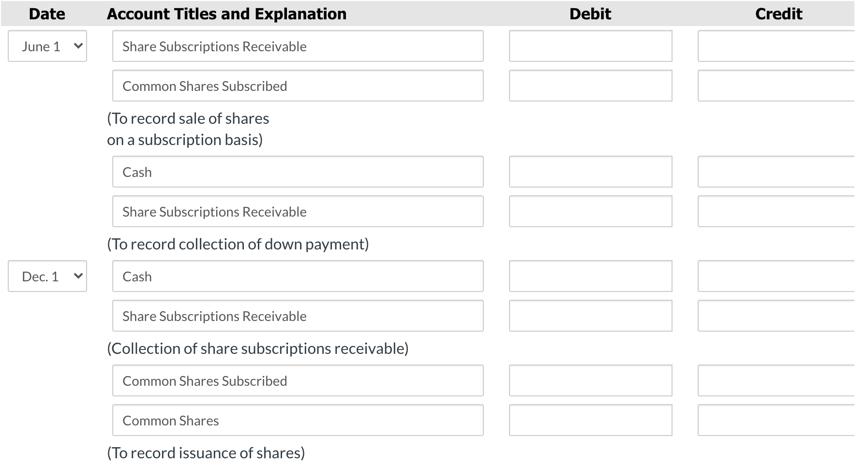Click the debit field for Dec. 1 Cash
The width and height of the screenshot is (868, 466).
[x=590, y=276]
